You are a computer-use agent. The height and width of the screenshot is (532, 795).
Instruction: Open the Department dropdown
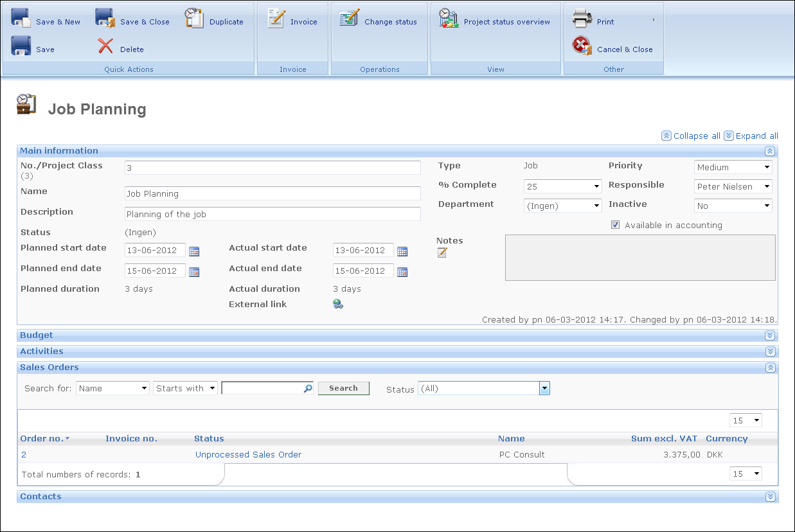pos(563,206)
